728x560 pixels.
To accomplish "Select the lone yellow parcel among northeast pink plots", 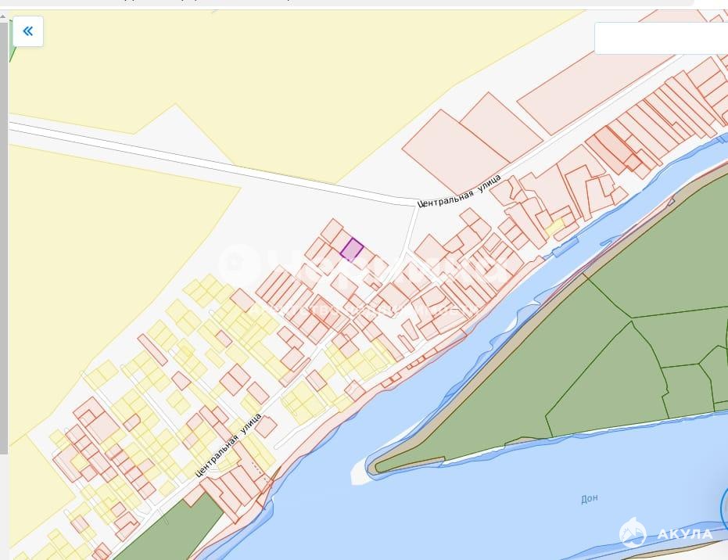I will [x=554, y=227].
